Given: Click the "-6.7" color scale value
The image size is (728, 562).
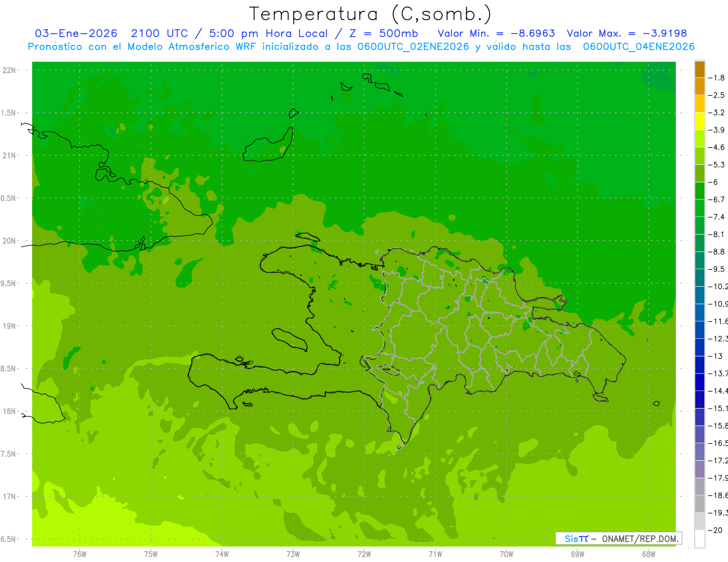Looking at the screenshot, I should [716, 199].
